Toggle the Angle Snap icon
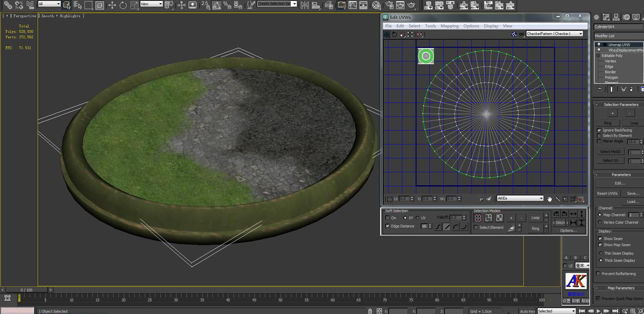Viewport: 644px width, 314px height. click(x=216, y=5)
